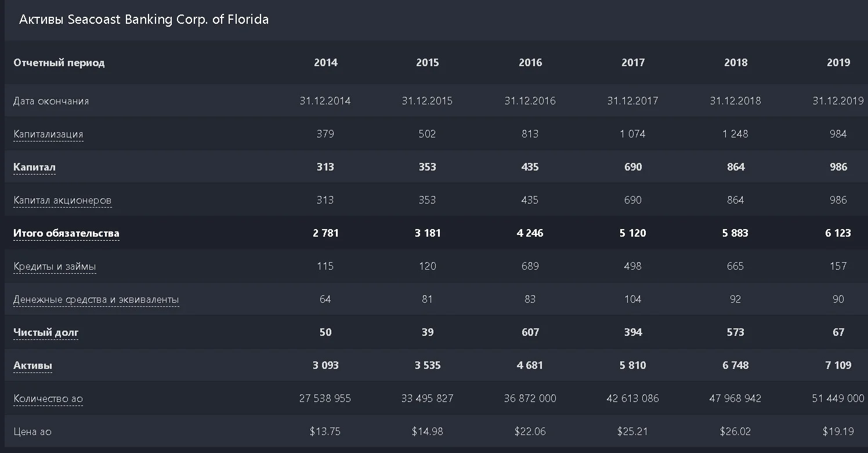Select the 2019 column header
868x453 pixels.
(x=838, y=63)
